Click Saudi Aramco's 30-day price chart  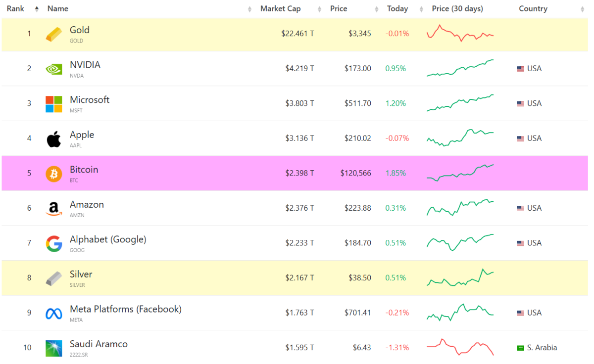coord(460,347)
